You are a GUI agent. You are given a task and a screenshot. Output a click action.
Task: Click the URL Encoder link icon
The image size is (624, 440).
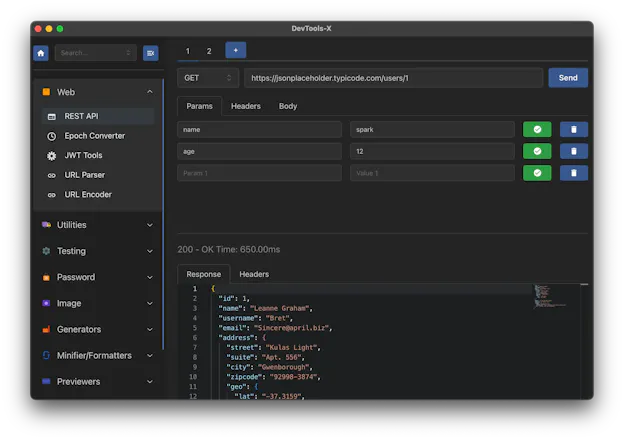pyautogui.click(x=52, y=195)
